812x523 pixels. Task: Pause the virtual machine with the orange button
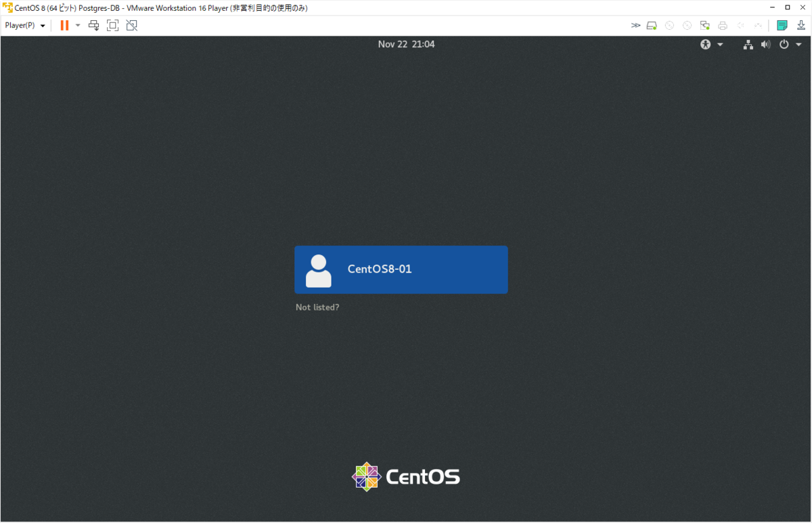(64, 26)
